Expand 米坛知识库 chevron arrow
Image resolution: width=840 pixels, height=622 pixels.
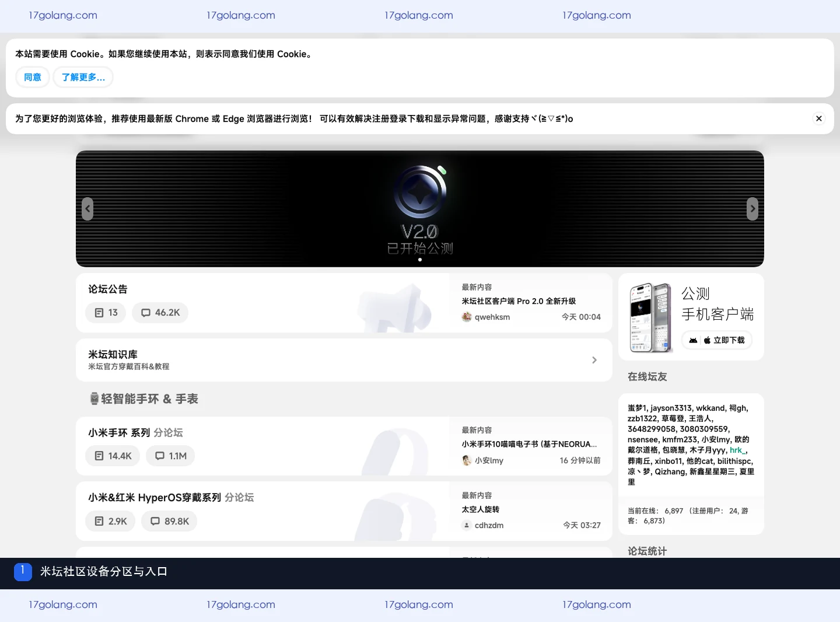click(594, 360)
